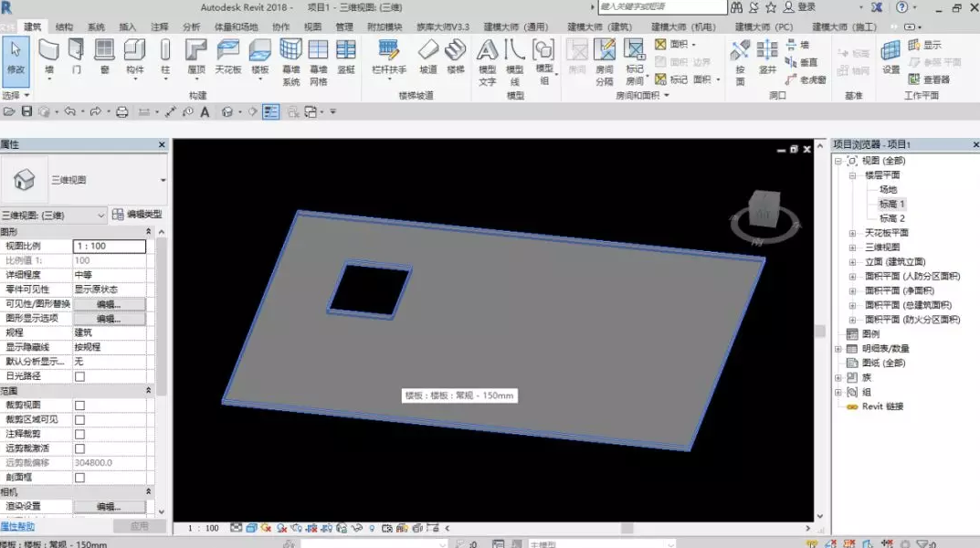Image resolution: width=980 pixels, height=548 pixels.
Task: Expand the Families (族) tree node
Action: pos(838,377)
